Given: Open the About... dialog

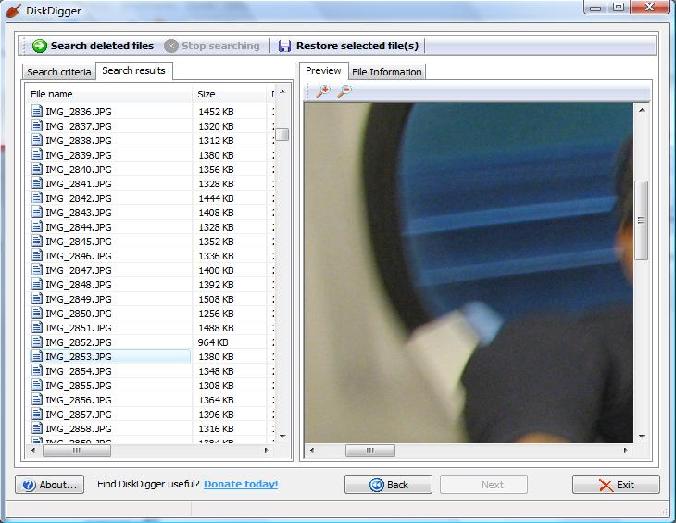Looking at the screenshot, I should point(50,485).
